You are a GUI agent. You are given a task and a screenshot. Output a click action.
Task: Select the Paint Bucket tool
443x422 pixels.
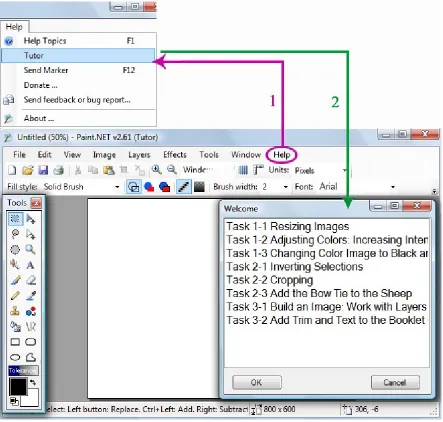coord(15,326)
